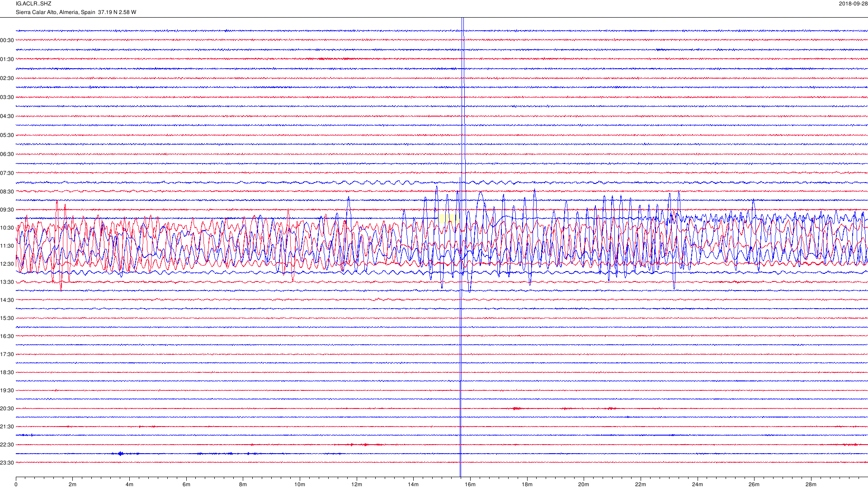The width and height of the screenshot is (868, 488).
Task: Click the 26m axis tick label
Action: [x=754, y=484]
